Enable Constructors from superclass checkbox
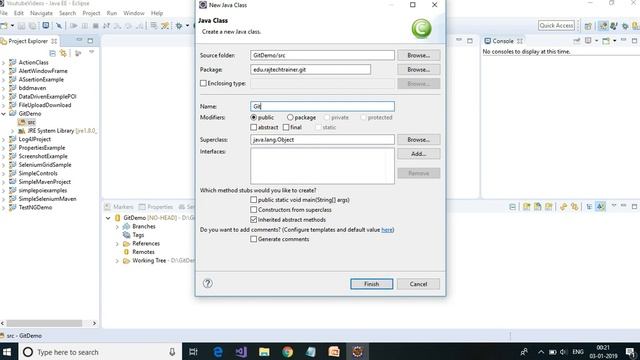 [x=253, y=210]
